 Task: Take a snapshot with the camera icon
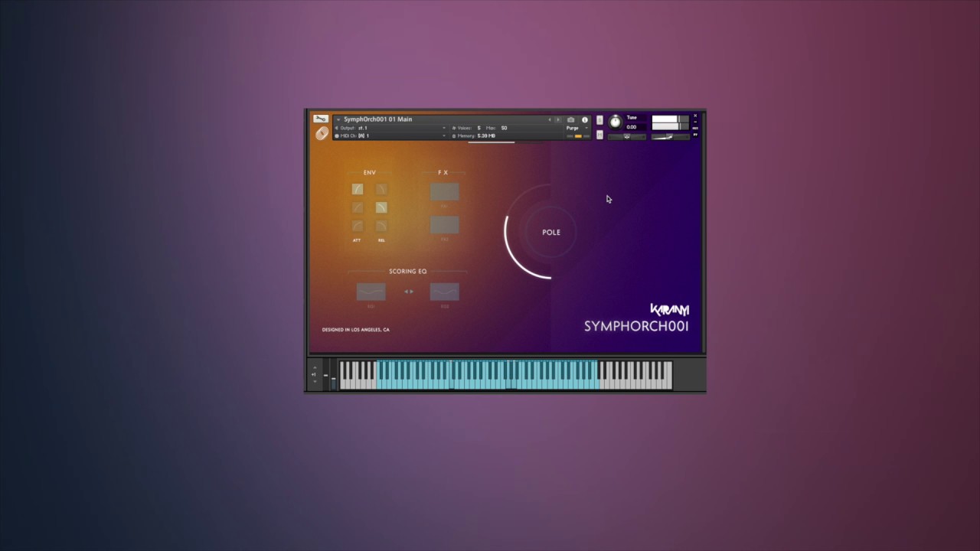(570, 120)
